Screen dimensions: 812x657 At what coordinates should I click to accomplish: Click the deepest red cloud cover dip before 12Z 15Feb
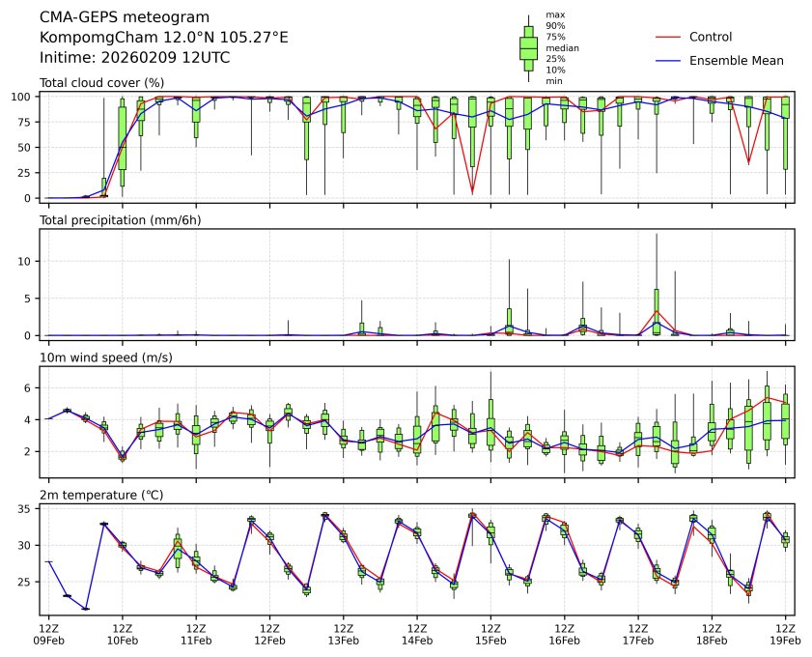472,192
